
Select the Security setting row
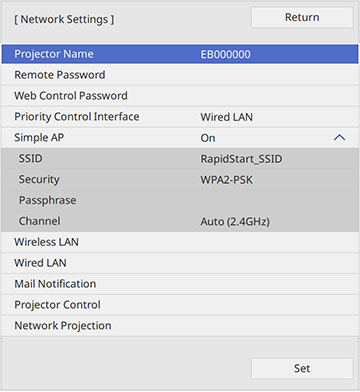(x=180, y=180)
